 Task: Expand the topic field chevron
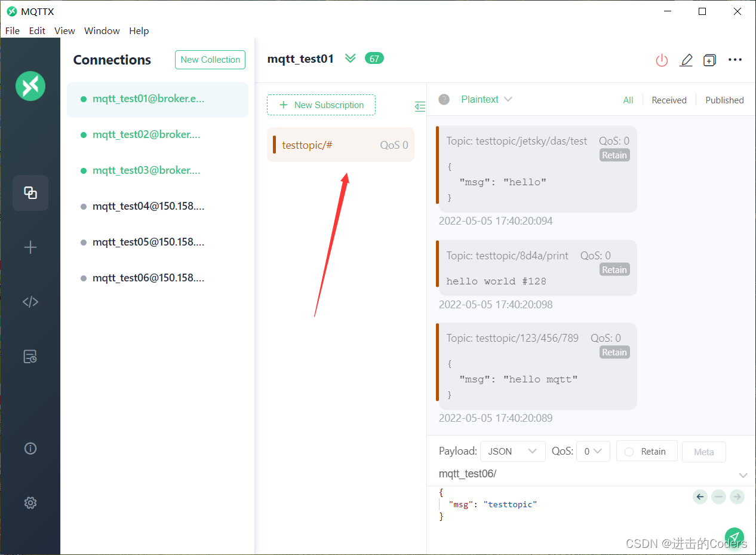(x=743, y=476)
